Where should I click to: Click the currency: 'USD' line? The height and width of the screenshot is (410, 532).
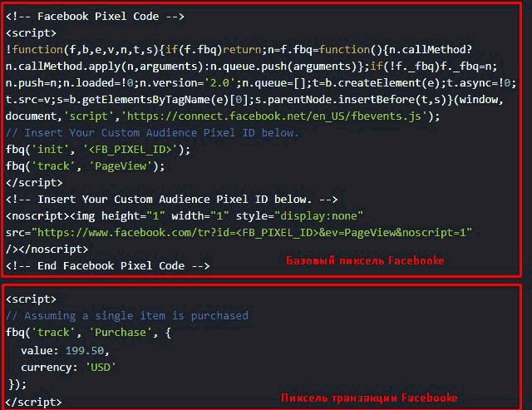coord(68,367)
